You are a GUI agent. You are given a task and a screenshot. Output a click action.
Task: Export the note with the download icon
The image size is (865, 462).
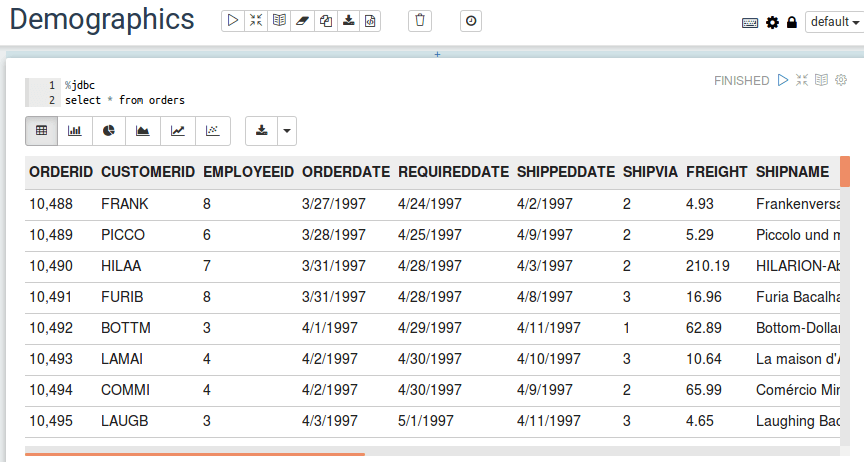348,21
